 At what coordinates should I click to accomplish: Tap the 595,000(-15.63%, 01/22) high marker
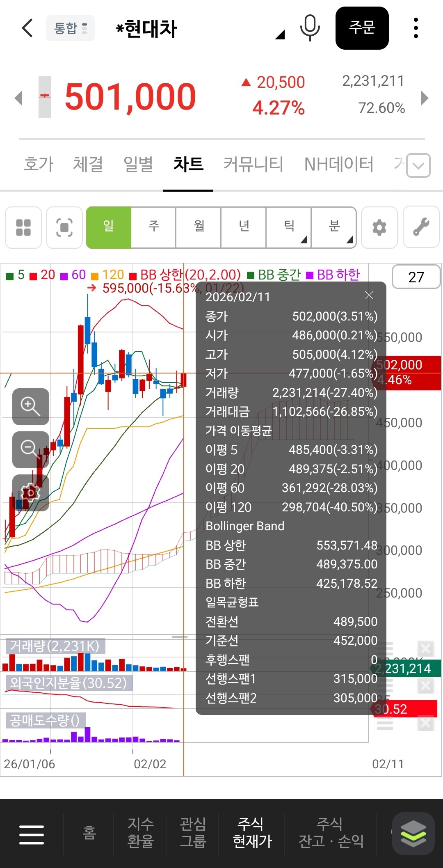[x=166, y=288]
